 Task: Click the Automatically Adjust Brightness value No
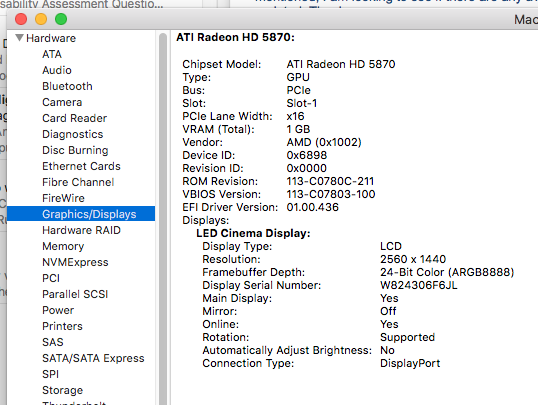point(387,350)
